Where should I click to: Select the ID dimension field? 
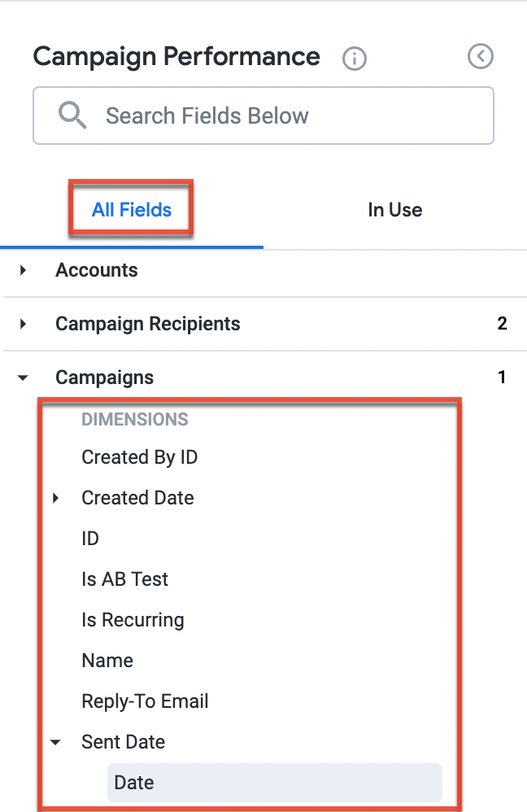tap(90, 539)
